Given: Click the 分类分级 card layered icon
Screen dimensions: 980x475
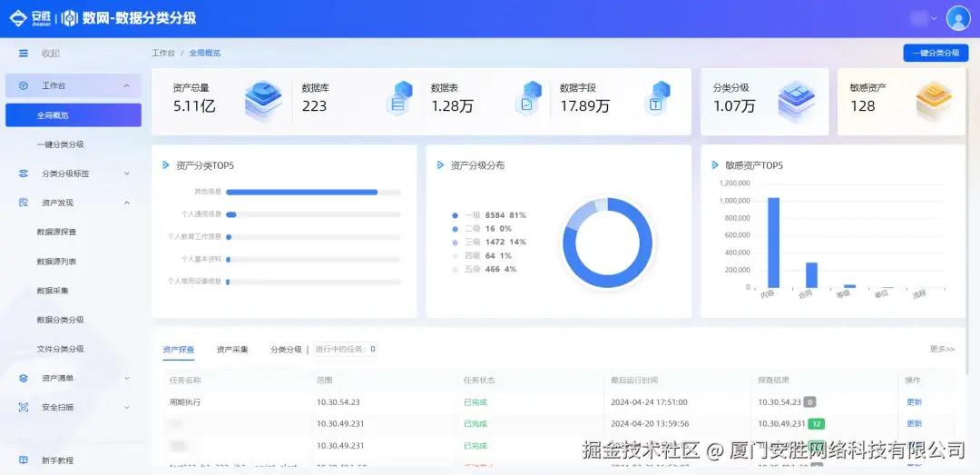Looking at the screenshot, I should point(797,100).
